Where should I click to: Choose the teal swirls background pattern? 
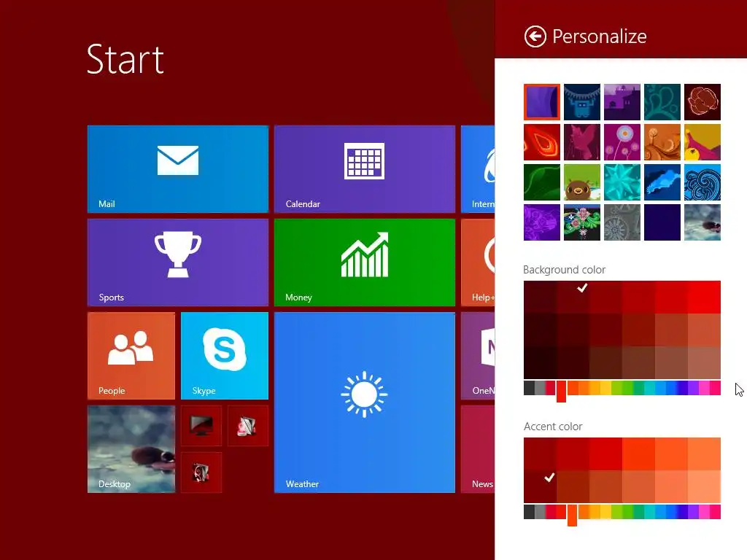click(662, 102)
